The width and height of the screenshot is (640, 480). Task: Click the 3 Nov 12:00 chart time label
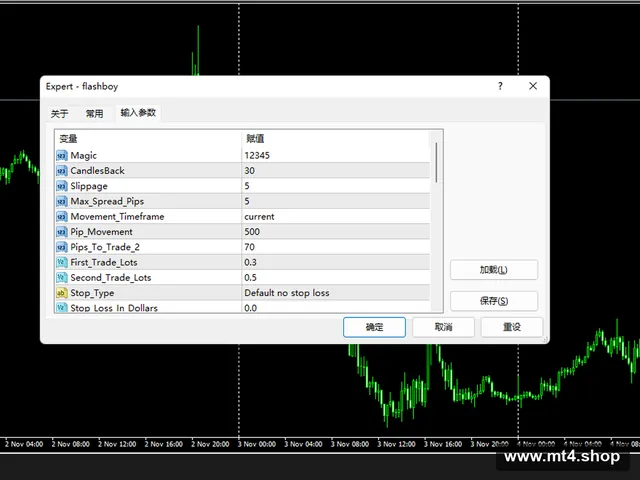click(x=396, y=444)
